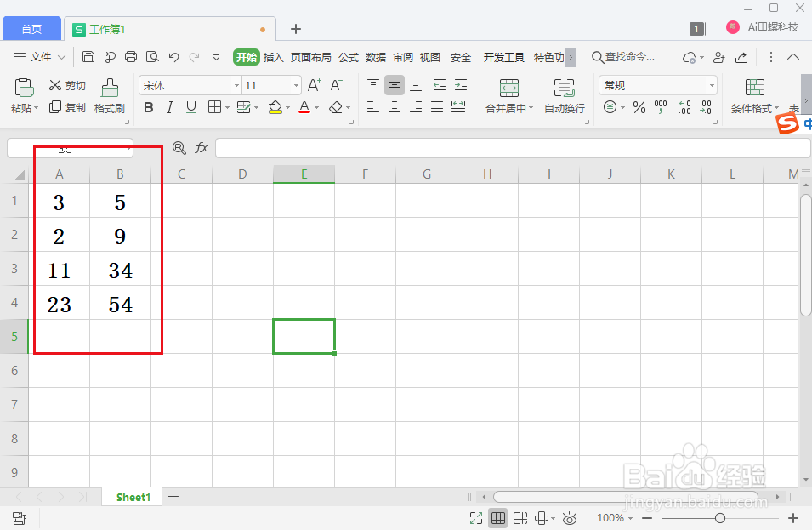Toggle vertical middle alignment
The image size is (812, 530).
pos(395,85)
